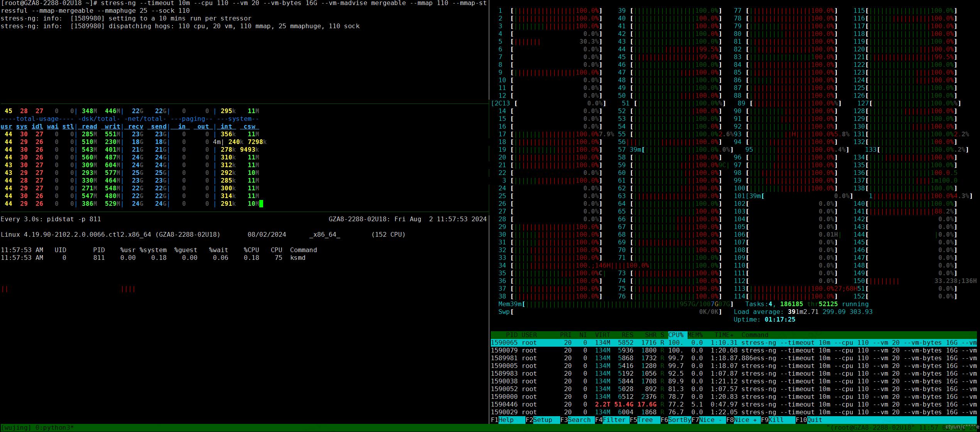Click the [wujing] tmux session name
Image resolution: width=980 pixels, height=432 pixels.
pyautogui.click(x=16, y=428)
